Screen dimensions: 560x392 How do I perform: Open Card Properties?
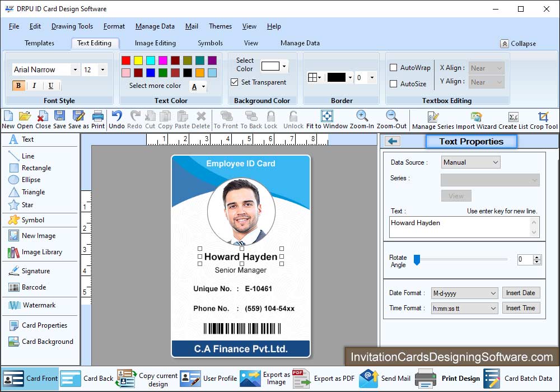pyautogui.click(x=38, y=325)
